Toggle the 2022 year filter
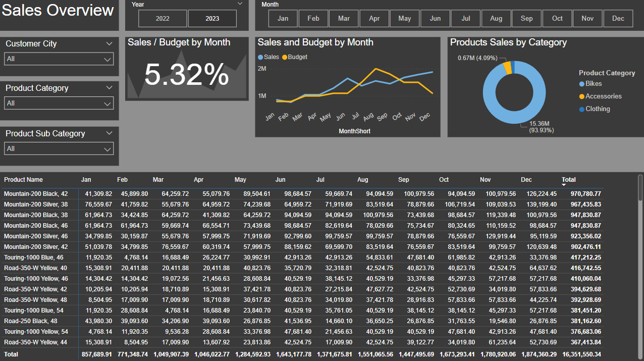Screen dimensions: 644x361 click(163, 19)
